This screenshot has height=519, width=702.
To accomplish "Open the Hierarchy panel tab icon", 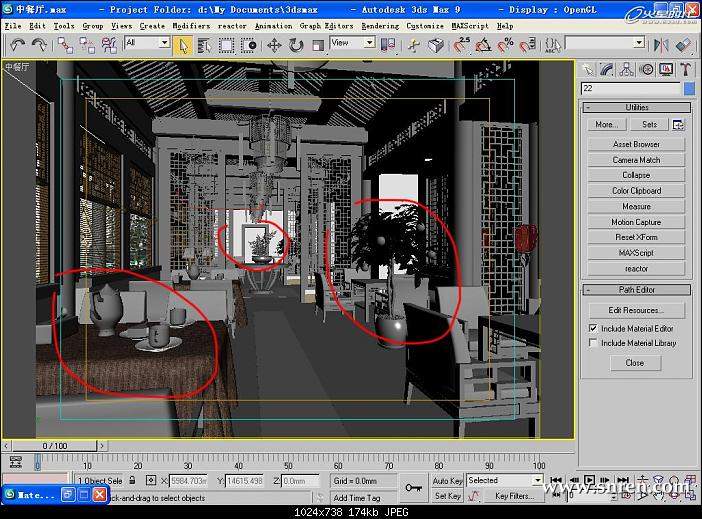I will 626,68.
